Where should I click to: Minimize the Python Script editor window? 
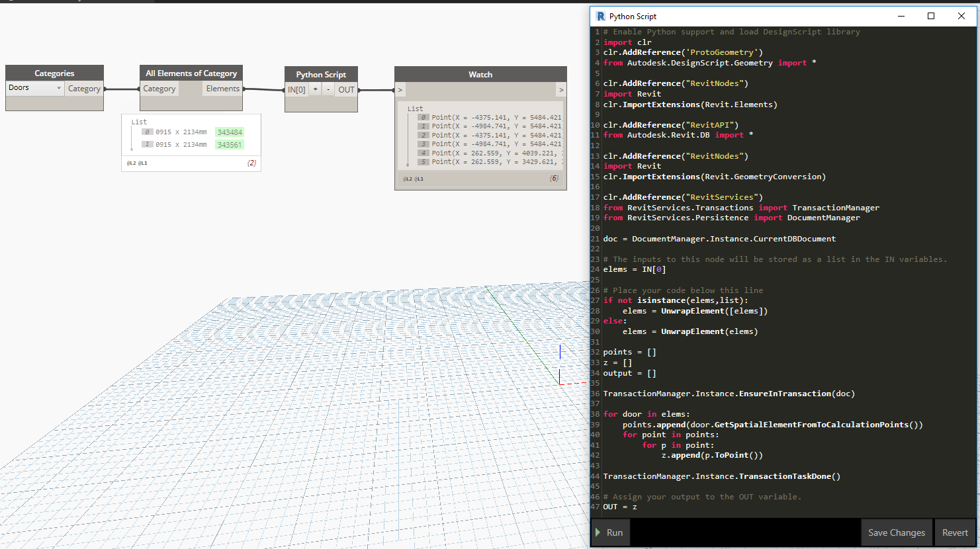901,17
